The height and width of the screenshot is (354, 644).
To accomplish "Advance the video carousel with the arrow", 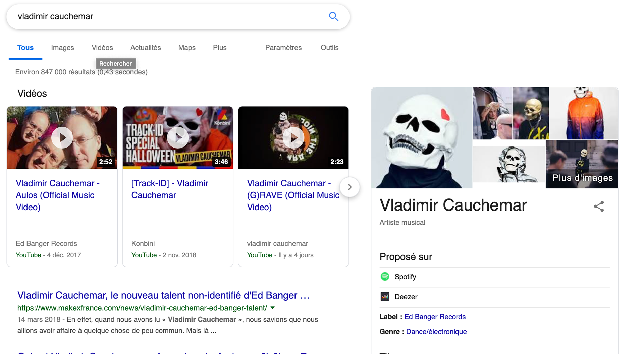I will point(350,187).
